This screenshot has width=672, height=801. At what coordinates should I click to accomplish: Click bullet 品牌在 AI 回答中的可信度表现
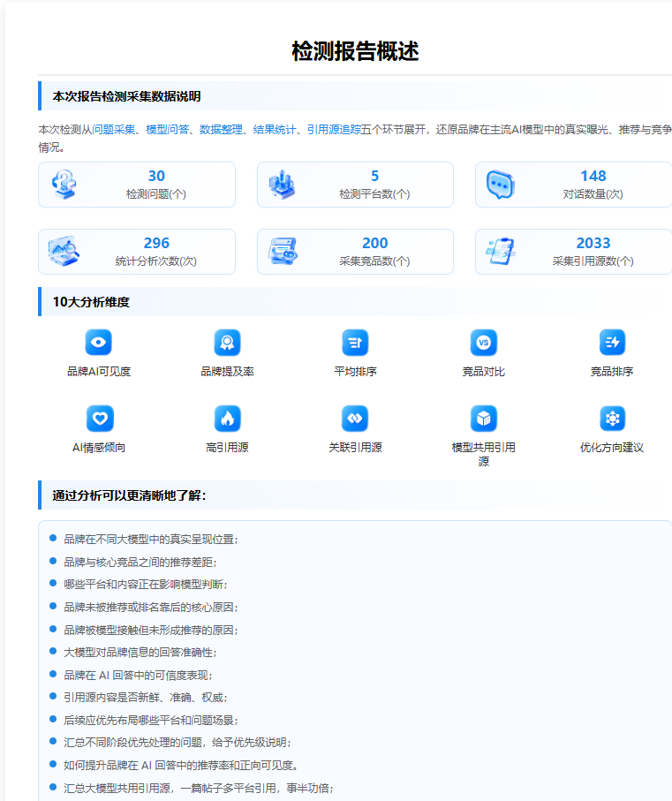click(138, 675)
